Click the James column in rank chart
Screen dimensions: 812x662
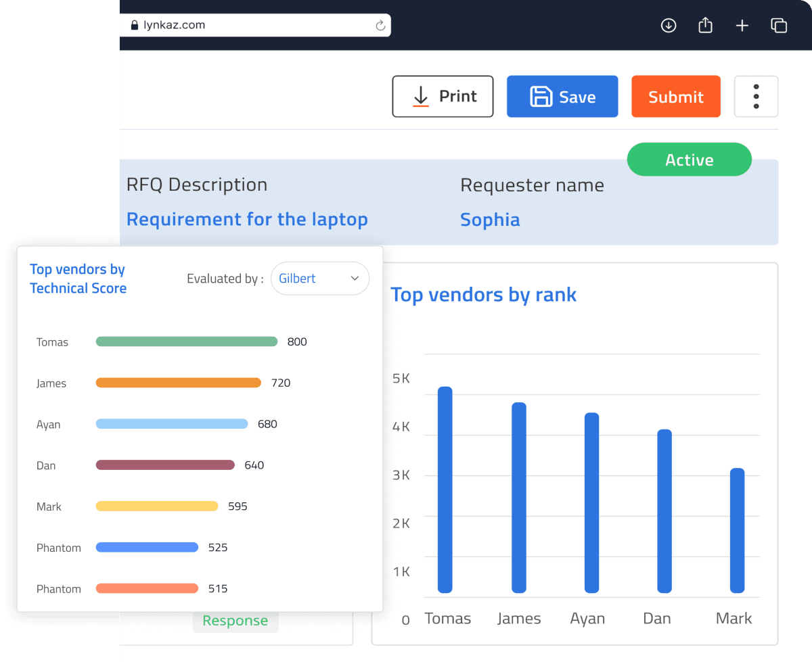(519, 498)
